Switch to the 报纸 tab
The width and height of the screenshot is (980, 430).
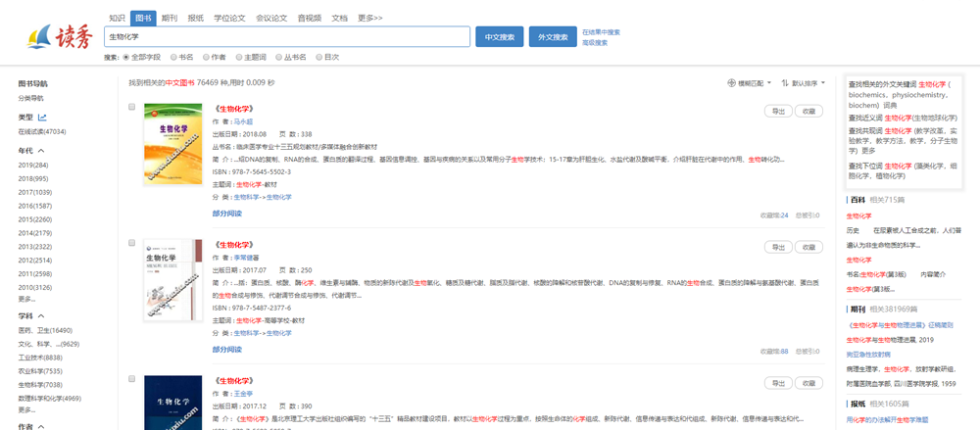(196, 19)
